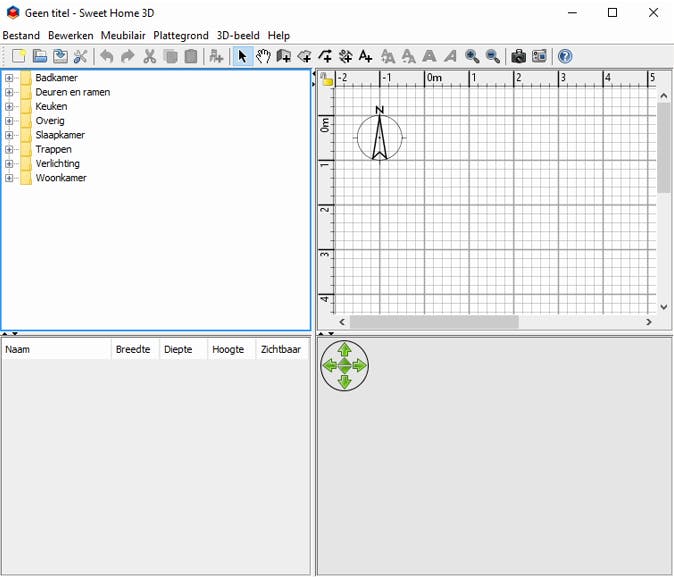This screenshot has height=577, width=674.
Task: Activate the Create walls tool
Action: [284, 57]
